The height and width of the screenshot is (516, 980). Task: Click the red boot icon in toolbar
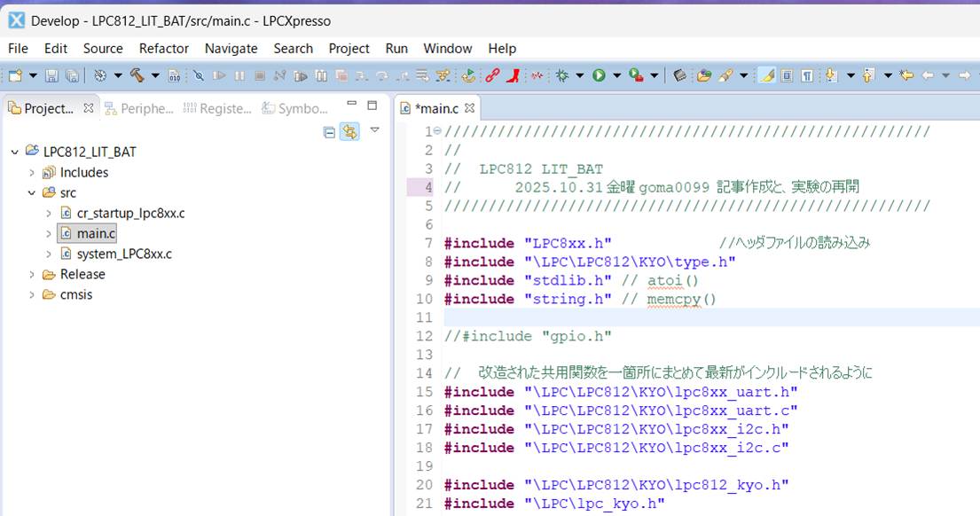pyautogui.click(x=514, y=76)
